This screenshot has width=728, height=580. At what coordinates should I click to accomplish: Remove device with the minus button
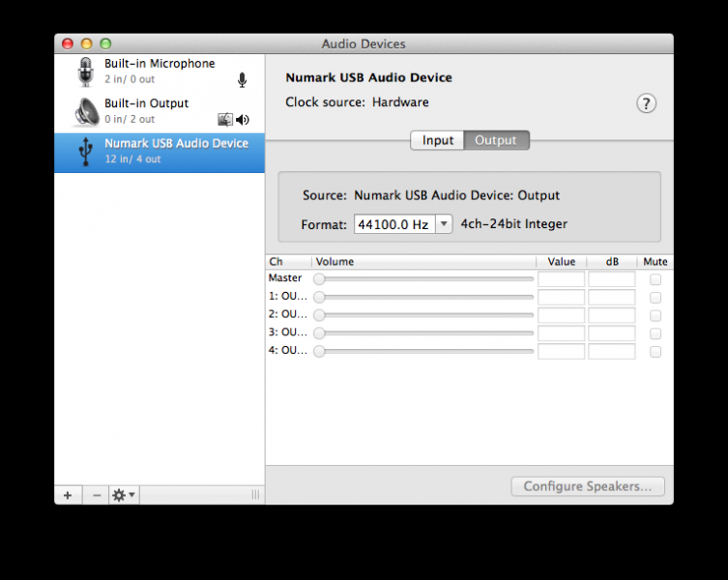click(x=97, y=495)
